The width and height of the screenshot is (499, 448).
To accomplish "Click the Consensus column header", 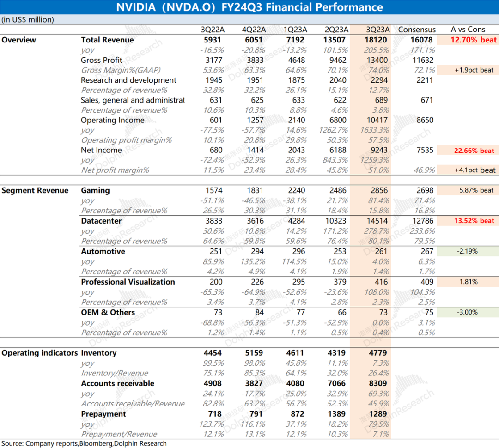I will (x=417, y=30).
